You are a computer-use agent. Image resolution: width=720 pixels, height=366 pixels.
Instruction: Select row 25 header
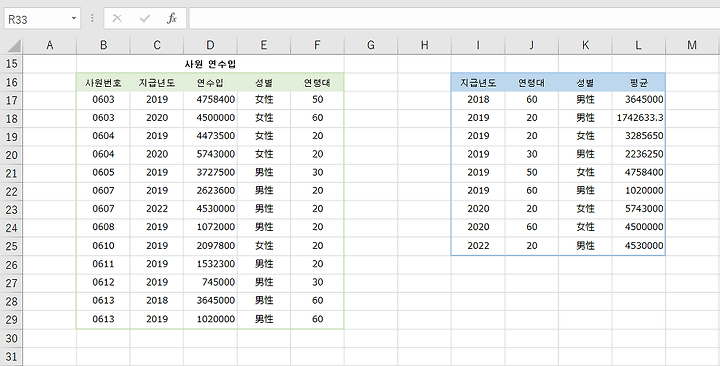(11, 246)
